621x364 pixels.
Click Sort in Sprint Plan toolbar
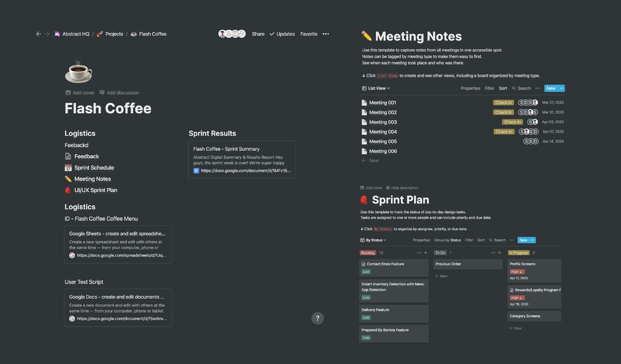pos(481,240)
